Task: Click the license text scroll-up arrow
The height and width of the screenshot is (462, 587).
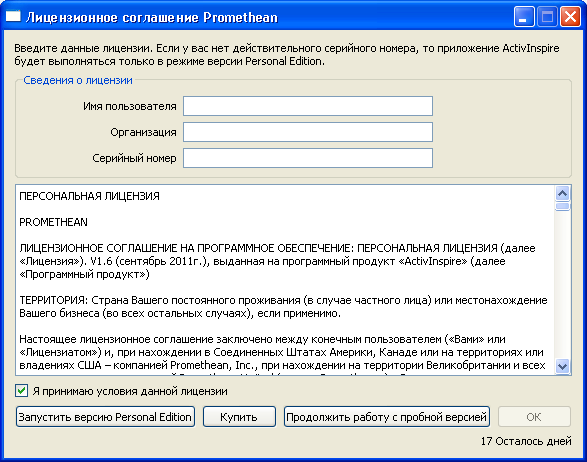Action: [x=562, y=193]
